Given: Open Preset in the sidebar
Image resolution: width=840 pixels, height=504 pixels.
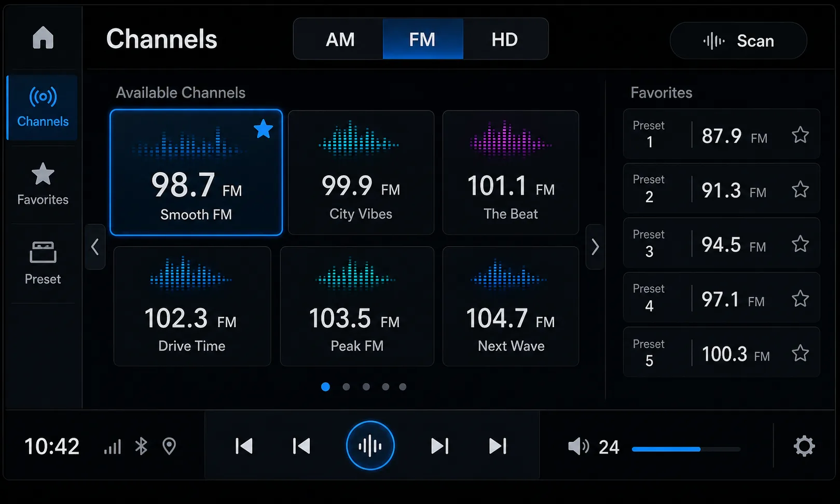Looking at the screenshot, I should (x=43, y=263).
